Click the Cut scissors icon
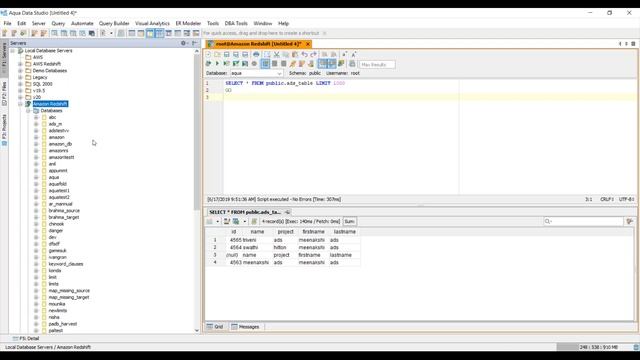This screenshot has height=360, width=640. (276, 54)
